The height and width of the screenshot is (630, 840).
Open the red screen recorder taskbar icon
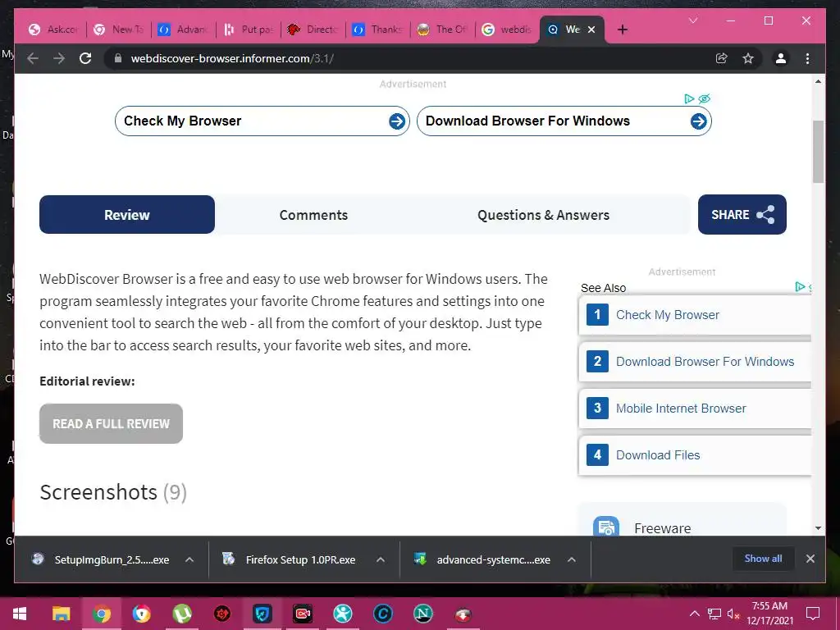coord(302,614)
